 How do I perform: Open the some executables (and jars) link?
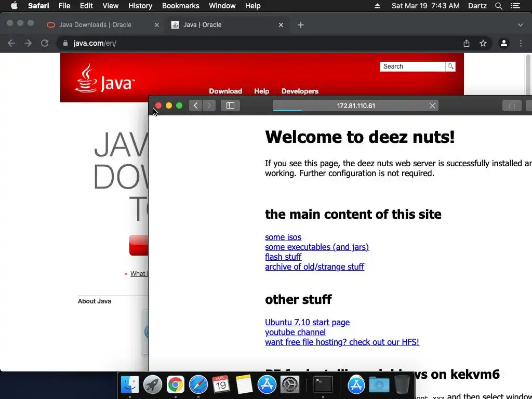[317, 247]
